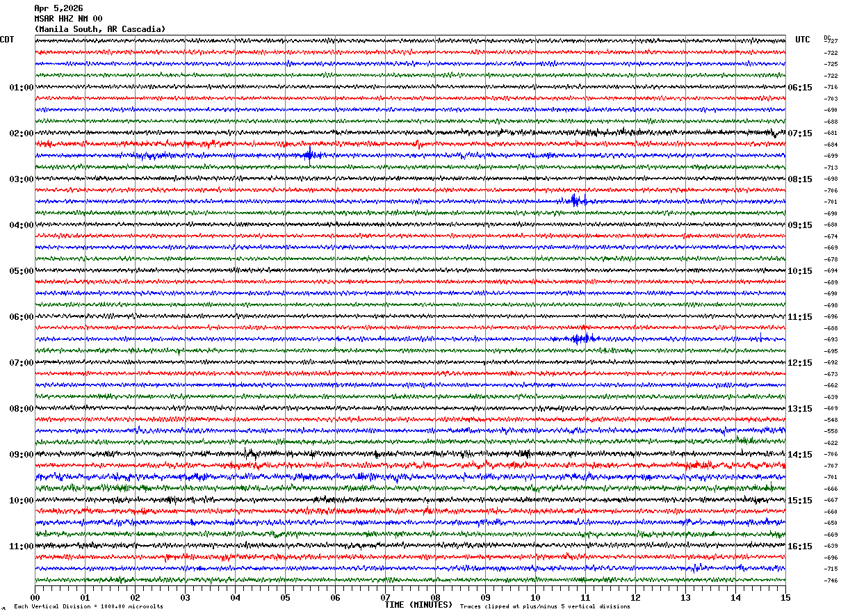Screen dimensions: 841x616
Task: Select the '01:00' CDT time label
Action: click(22, 88)
